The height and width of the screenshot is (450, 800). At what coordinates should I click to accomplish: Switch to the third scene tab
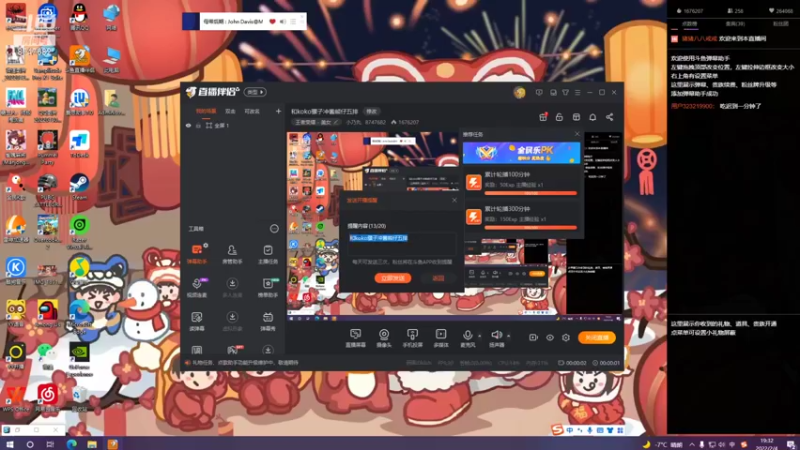252,111
